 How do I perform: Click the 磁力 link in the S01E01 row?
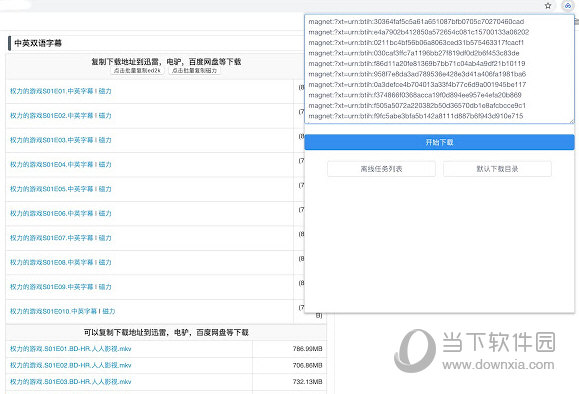coord(105,91)
